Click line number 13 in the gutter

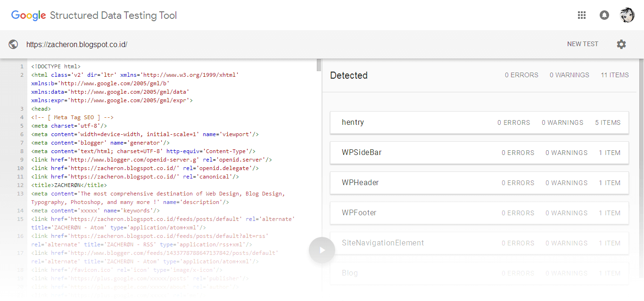20,194
